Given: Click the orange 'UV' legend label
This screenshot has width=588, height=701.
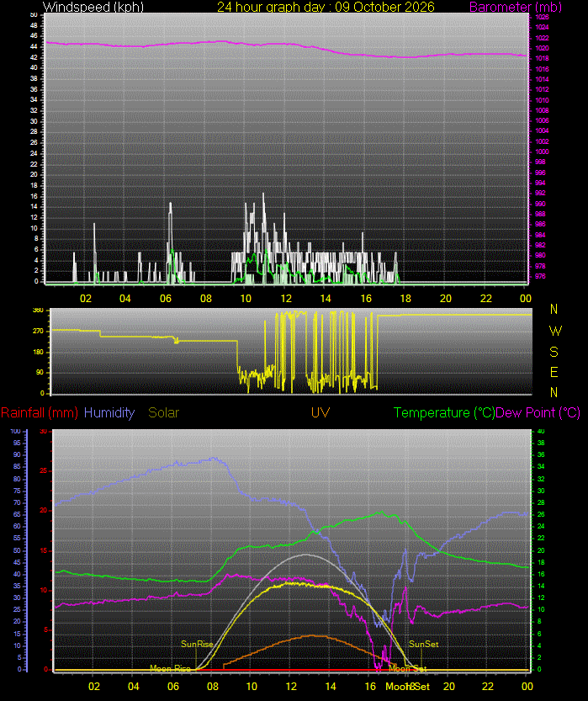Looking at the screenshot, I should pos(320,412).
